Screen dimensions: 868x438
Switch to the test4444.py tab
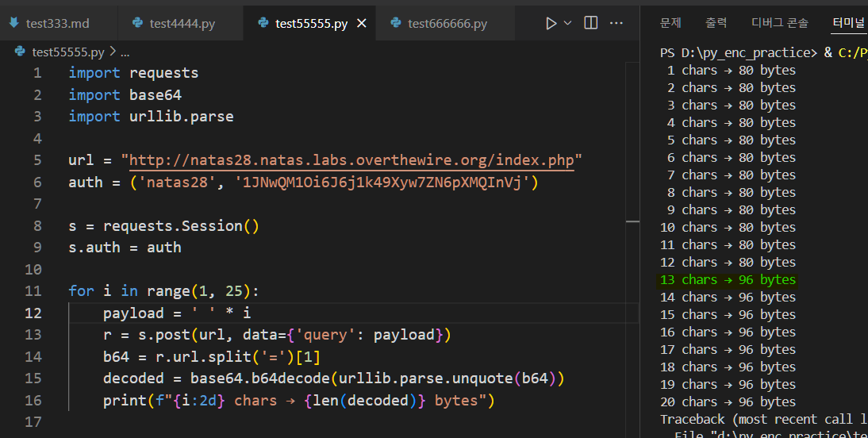[x=182, y=24]
